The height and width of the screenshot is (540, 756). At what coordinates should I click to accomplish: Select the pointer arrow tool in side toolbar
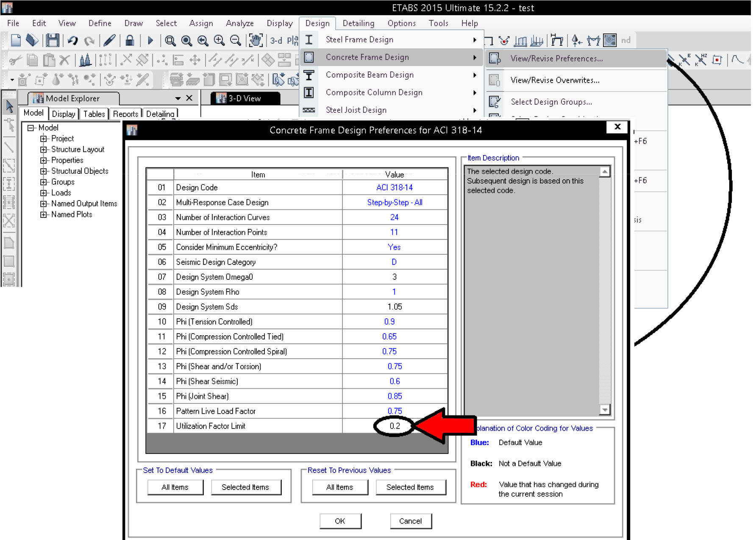click(x=9, y=106)
